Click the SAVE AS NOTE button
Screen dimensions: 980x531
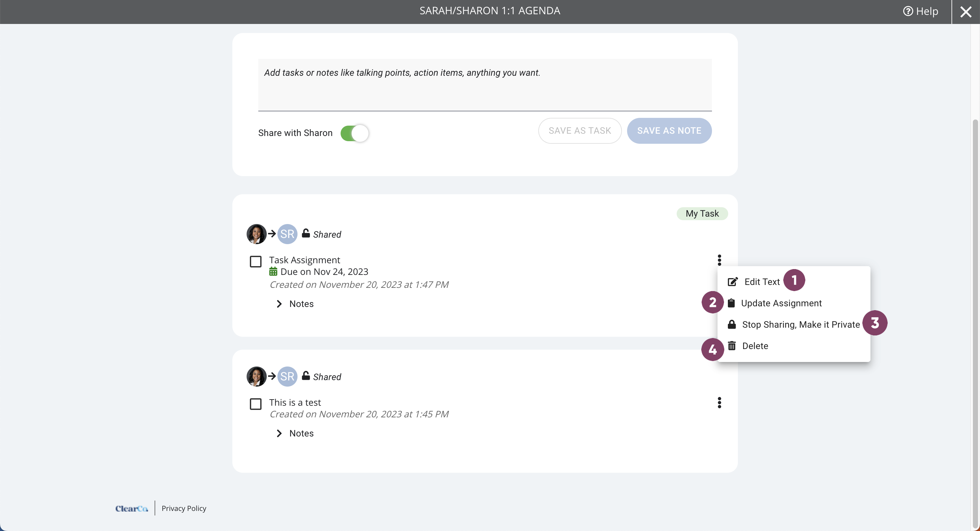coord(669,131)
